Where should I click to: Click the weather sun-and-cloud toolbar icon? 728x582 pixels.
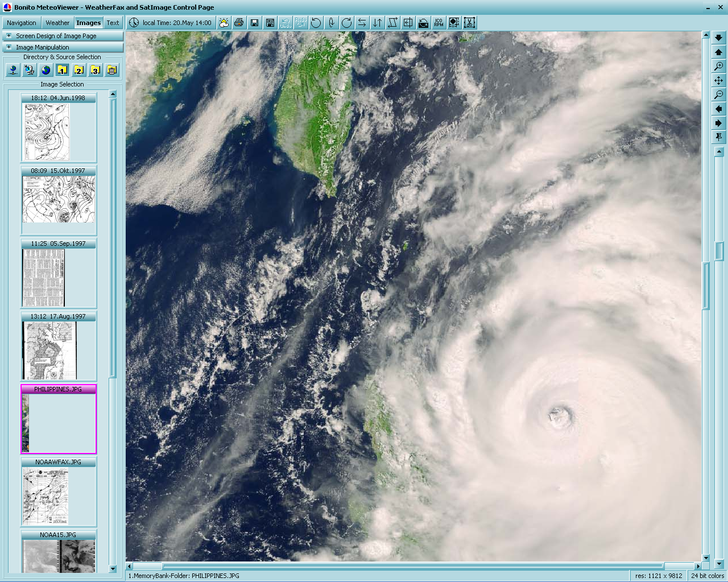(x=224, y=23)
